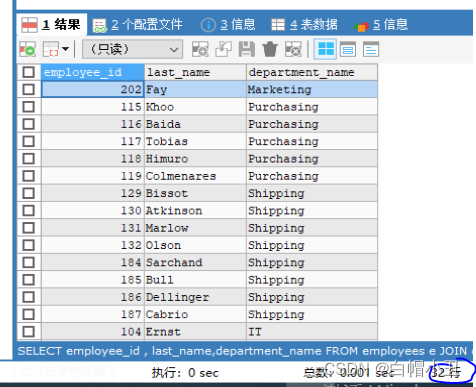Open the 5 信息 tab
This screenshot has width=476, height=387.
[x=381, y=25]
